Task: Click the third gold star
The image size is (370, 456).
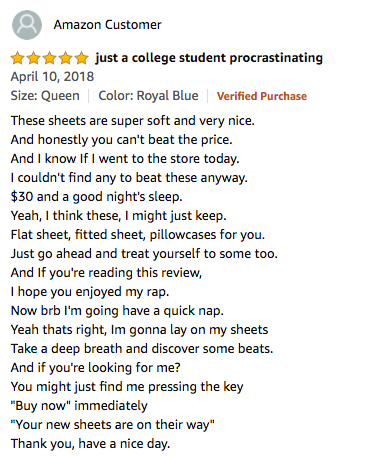Action: pos(49,58)
